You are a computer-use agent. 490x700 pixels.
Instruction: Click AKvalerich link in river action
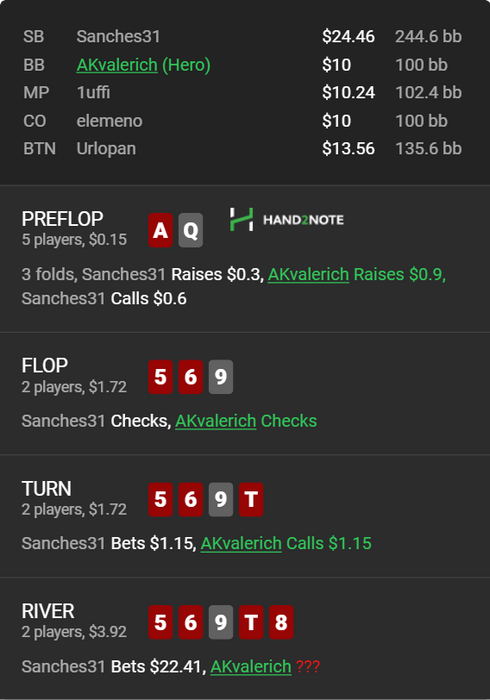pos(251,667)
